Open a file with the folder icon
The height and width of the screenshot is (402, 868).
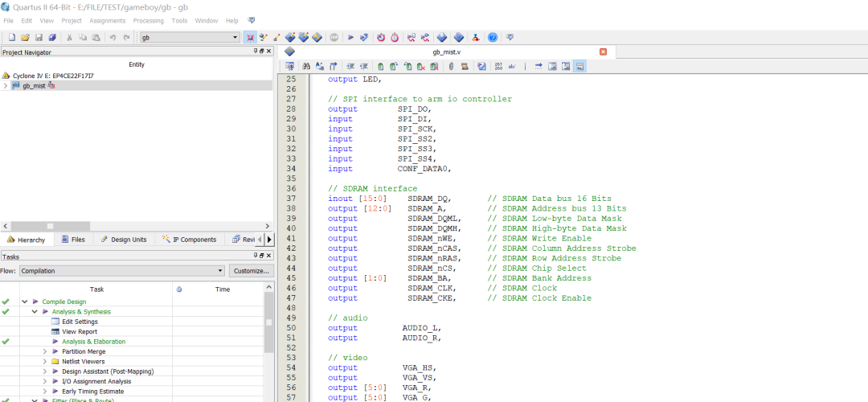click(x=25, y=38)
